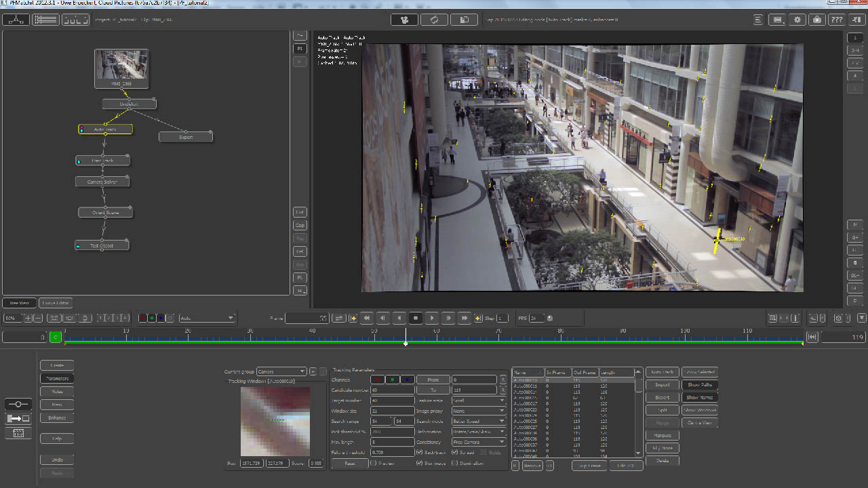
Task: Click the Delete button
Action: (662, 461)
